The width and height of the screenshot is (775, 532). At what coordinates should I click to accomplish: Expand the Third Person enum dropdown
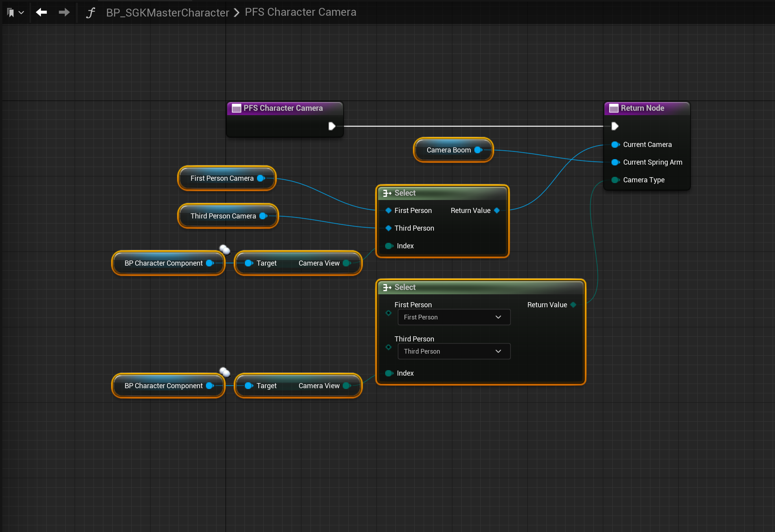[454, 351]
